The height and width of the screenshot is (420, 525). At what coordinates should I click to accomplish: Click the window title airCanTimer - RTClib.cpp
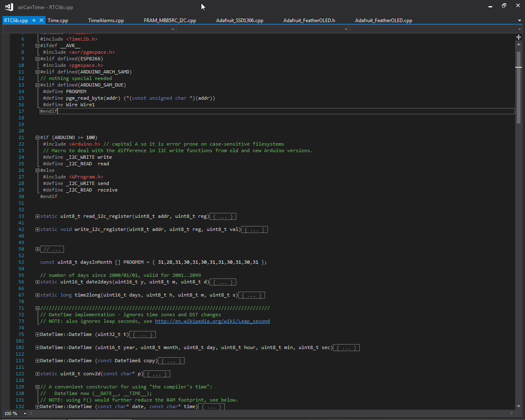(x=46, y=7)
